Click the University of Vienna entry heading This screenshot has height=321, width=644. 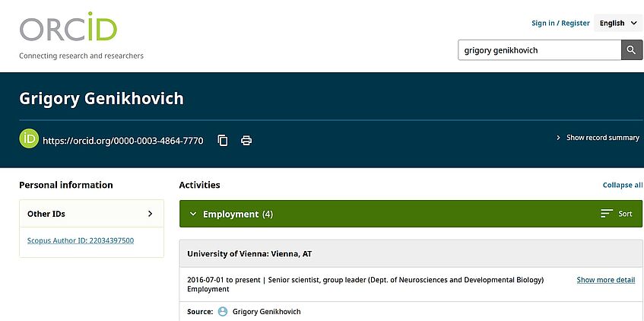[x=248, y=253]
